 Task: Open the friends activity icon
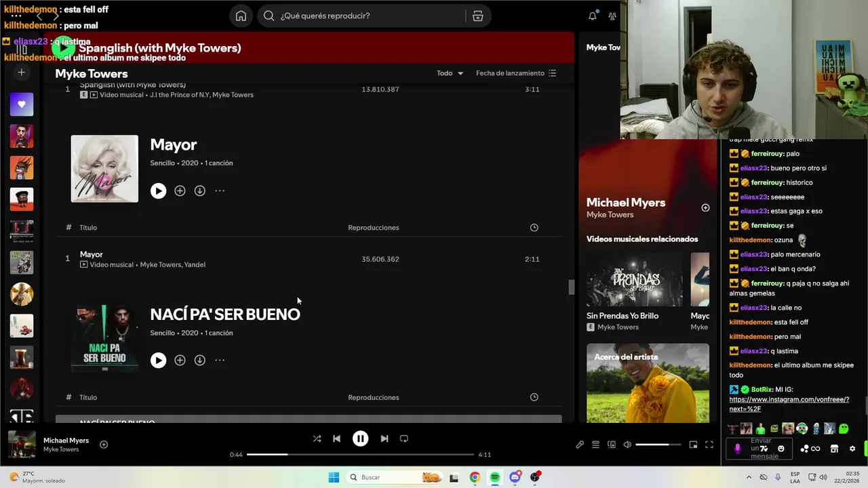(x=612, y=16)
